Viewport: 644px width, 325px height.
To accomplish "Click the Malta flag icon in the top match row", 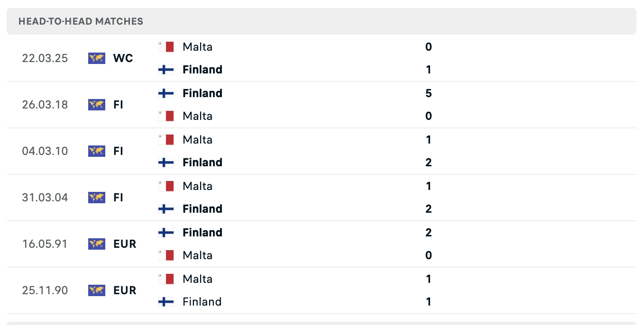I will click(165, 46).
